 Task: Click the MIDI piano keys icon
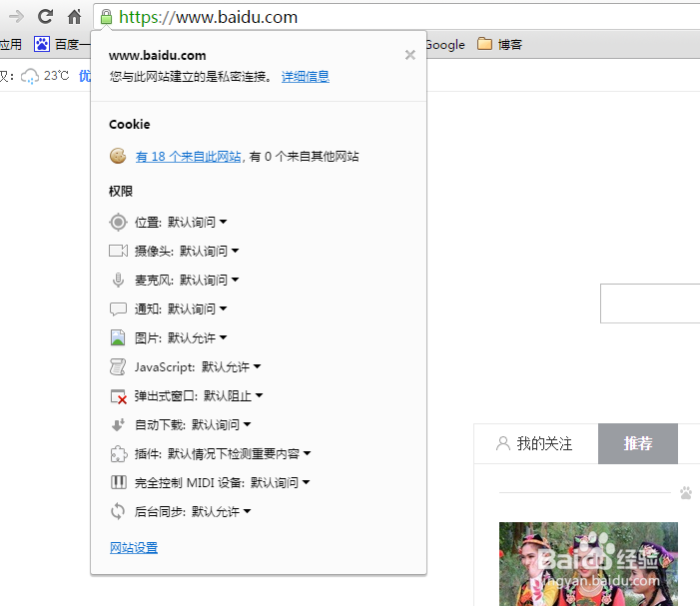point(118,482)
